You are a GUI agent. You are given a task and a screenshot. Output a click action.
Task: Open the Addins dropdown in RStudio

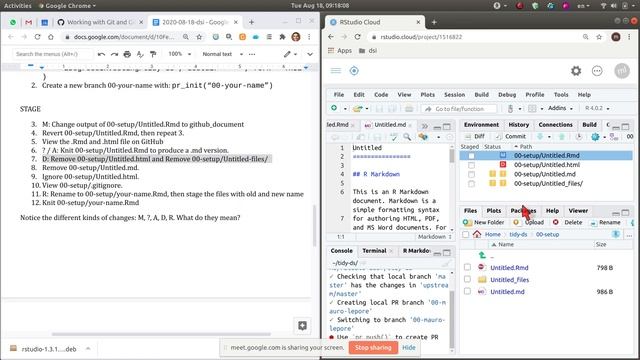560,108
